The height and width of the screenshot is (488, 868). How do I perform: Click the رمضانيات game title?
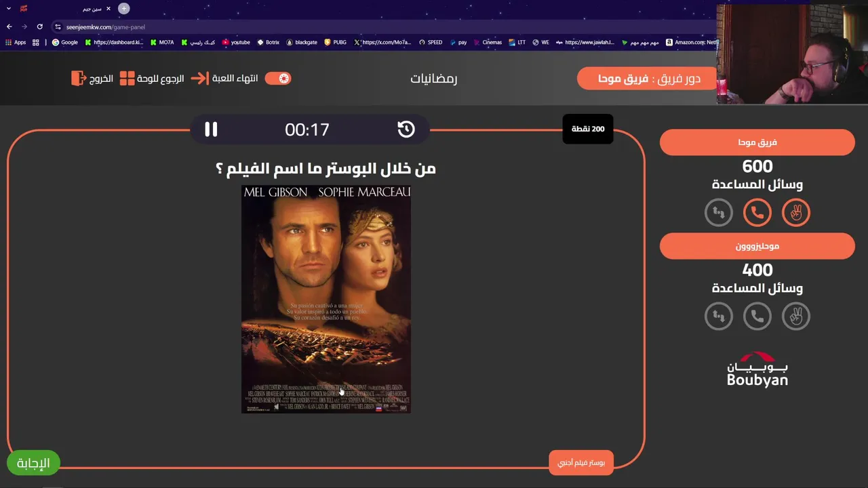pyautogui.click(x=434, y=78)
